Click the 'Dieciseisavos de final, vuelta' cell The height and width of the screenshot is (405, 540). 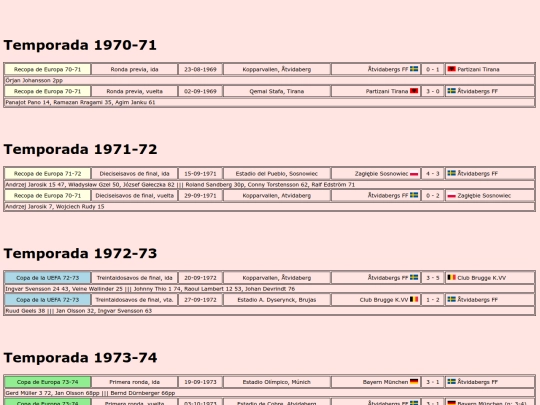[134, 196]
